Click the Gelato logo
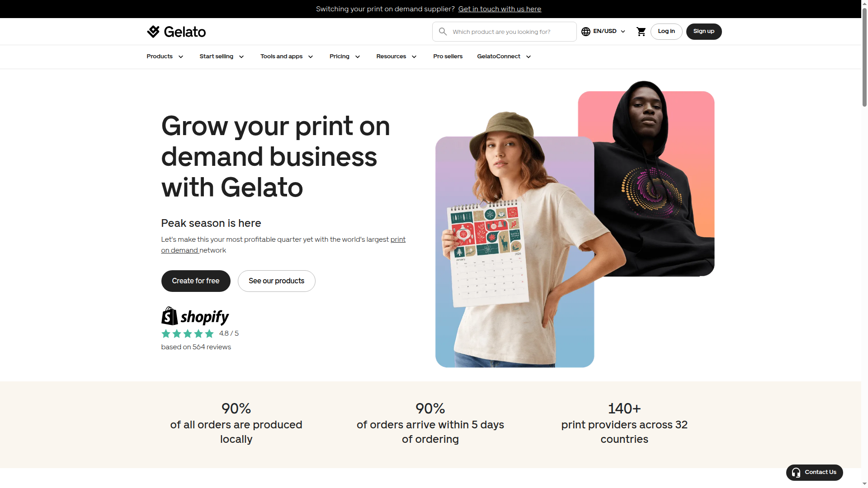The width and height of the screenshot is (868, 488). pyautogui.click(x=176, y=32)
